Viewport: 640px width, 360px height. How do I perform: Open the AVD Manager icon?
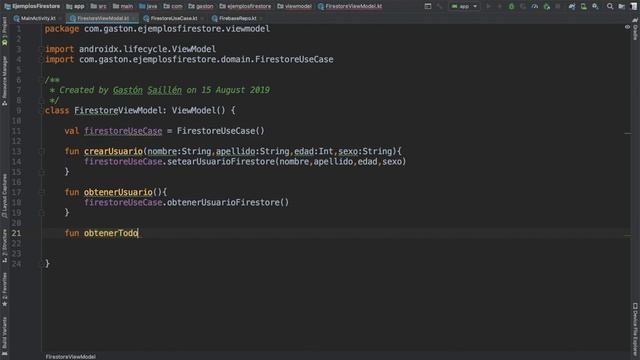click(x=584, y=6)
